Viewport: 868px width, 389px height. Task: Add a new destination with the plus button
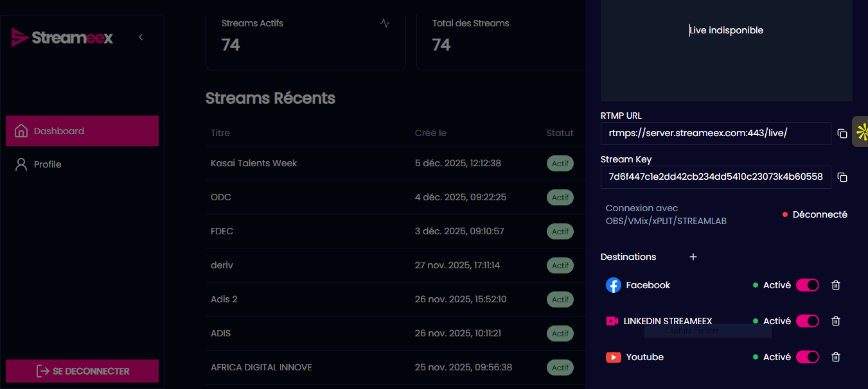(693, 257)
